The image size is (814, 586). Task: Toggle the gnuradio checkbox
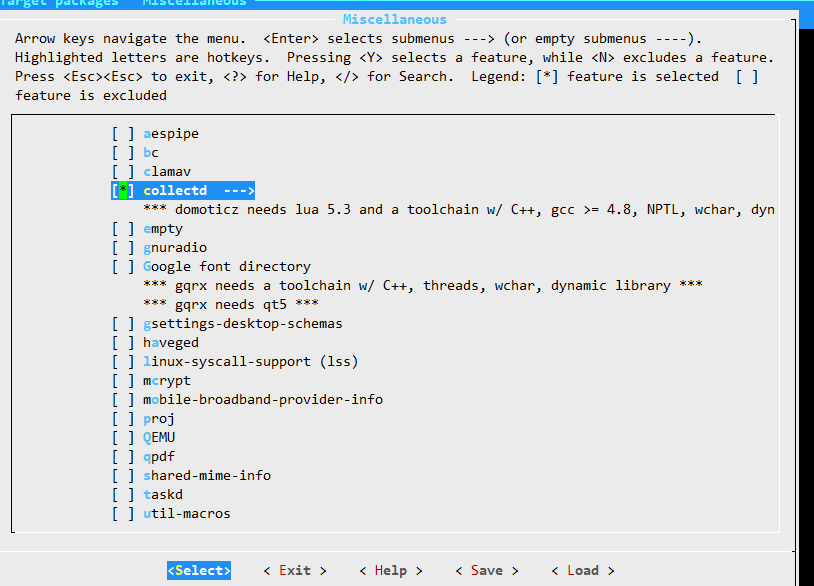[123, 248]
